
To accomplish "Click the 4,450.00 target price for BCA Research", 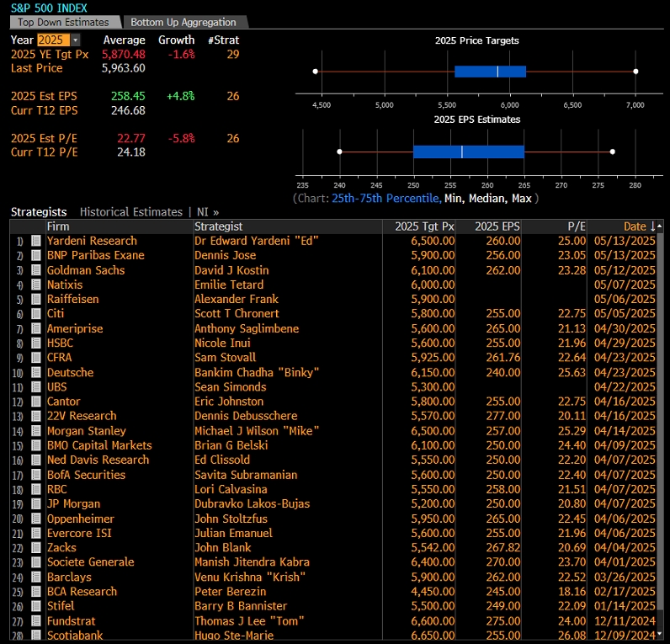I will pos(433,592).
